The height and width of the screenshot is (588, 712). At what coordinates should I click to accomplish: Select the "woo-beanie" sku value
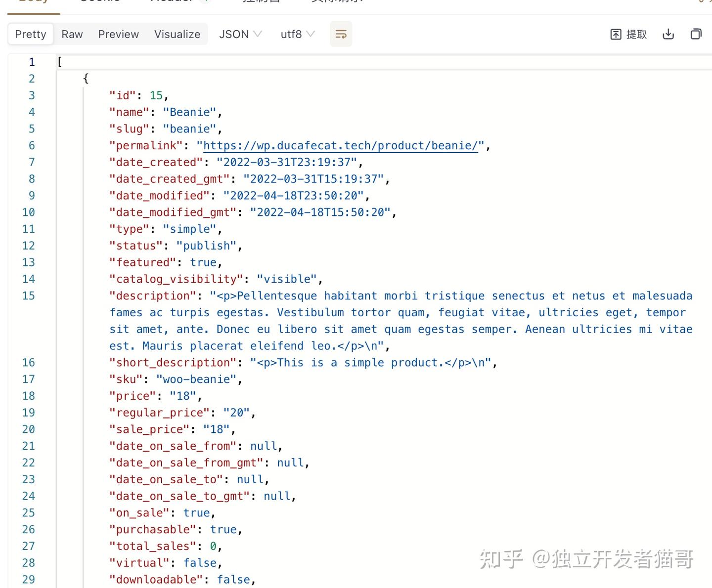tap(196, 379)
